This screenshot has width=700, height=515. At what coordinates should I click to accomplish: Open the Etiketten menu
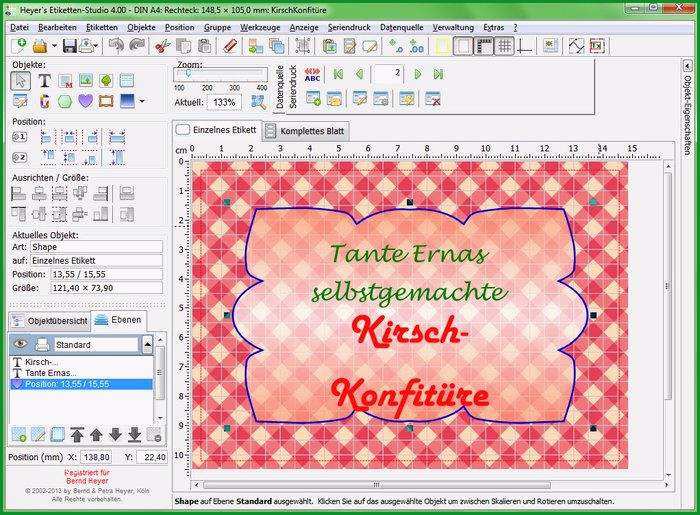click(102, 27)
